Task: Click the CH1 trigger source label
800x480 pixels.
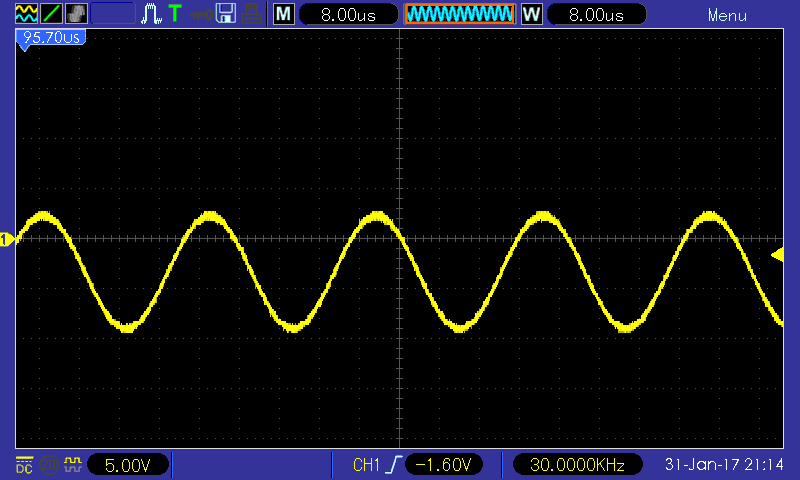Action: (366, 465)
